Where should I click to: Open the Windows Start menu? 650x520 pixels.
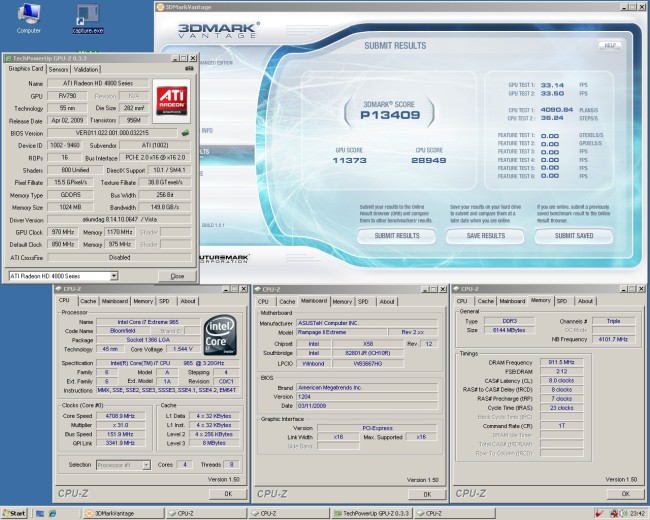(x=14, y=513)
